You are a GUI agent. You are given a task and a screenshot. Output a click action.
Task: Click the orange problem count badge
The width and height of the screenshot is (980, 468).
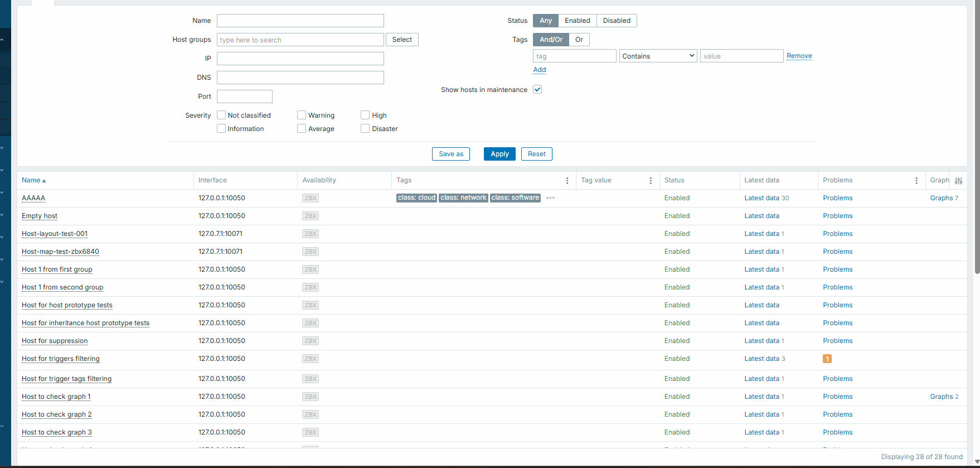pos(827,359)
